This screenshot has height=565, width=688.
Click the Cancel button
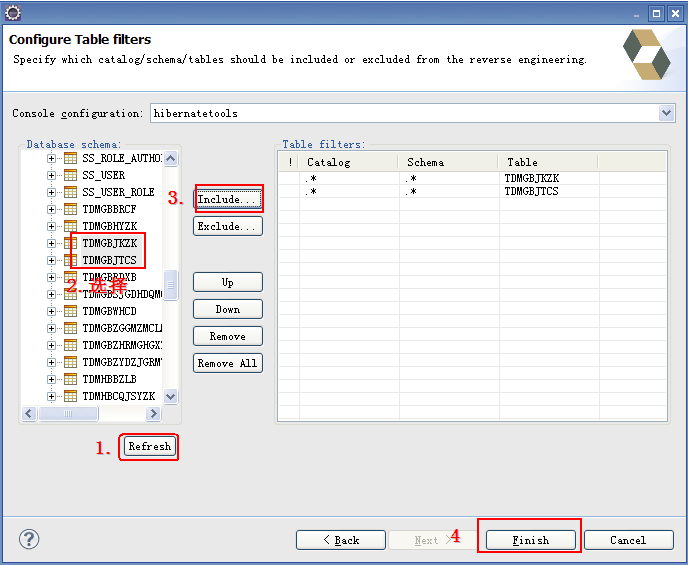pos(628,540)
